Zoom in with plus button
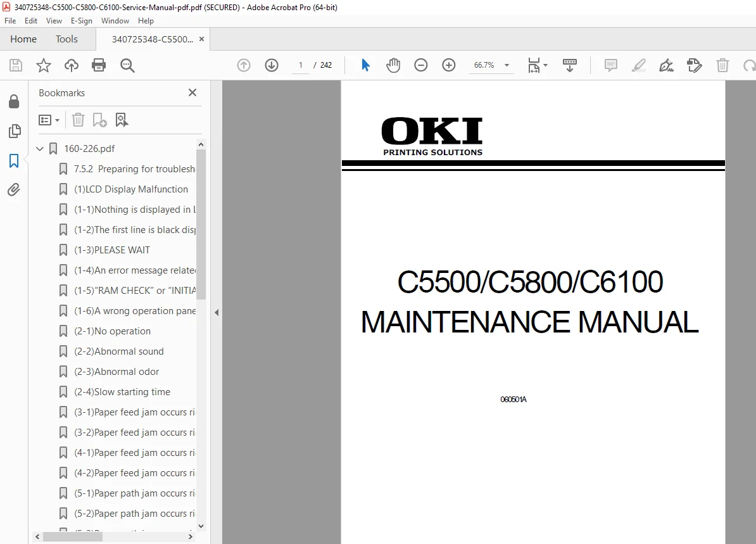756x544 pixels. (449, 65)
